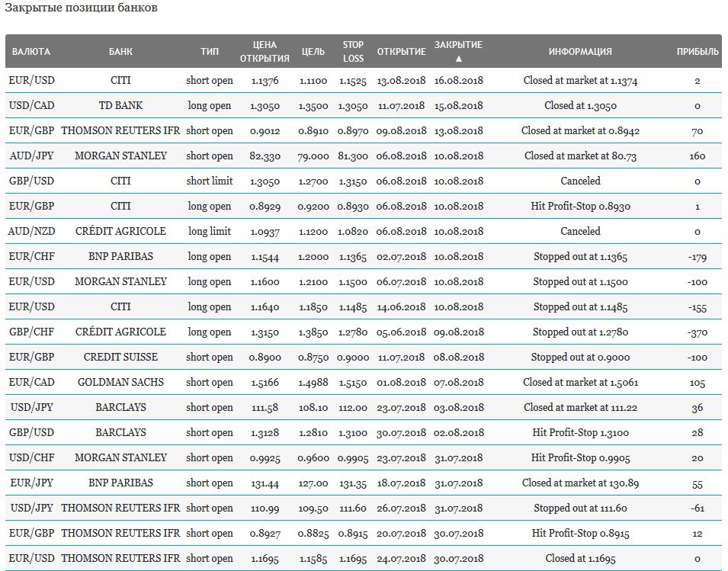Sort by ОТКРЫТИЕ date column header
The height and width of the screenshot is (571, 728).
pyautogui.click(x=401, y=52)
